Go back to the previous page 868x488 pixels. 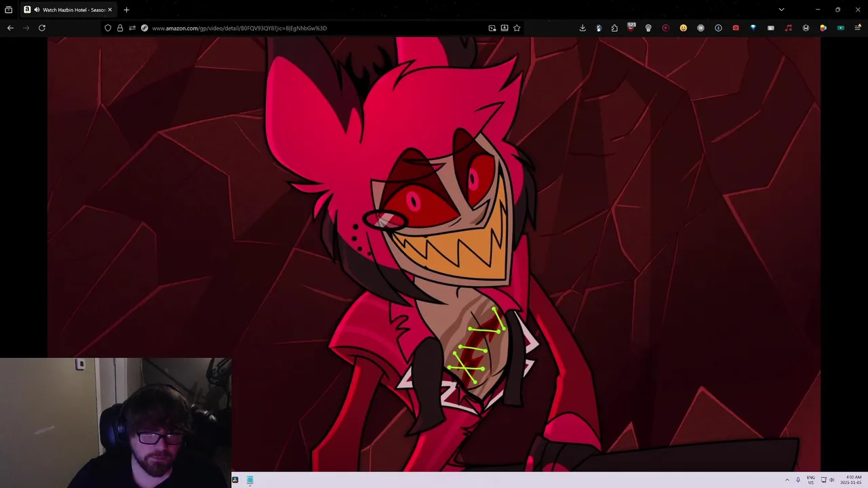point(10,28)
